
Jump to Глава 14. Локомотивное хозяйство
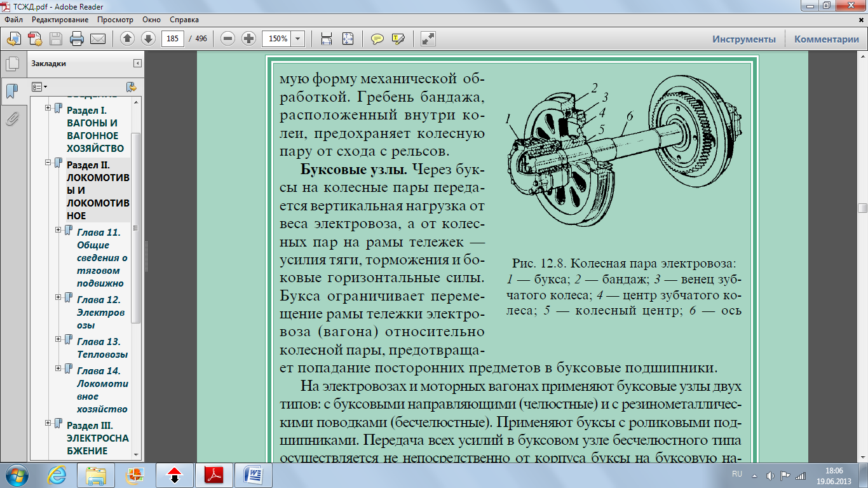tap(102, 390)
